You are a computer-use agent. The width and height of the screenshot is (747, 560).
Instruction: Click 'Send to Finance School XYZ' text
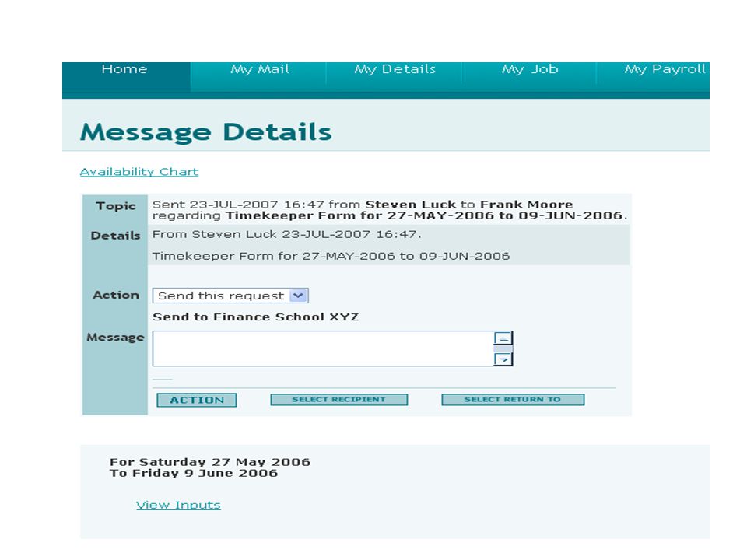coord(256,317)
